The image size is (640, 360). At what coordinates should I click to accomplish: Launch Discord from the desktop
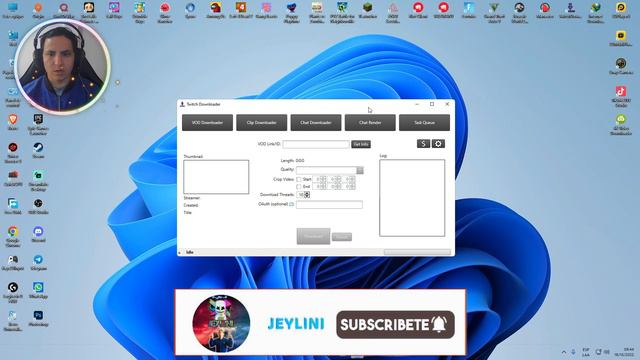point(38,234)
